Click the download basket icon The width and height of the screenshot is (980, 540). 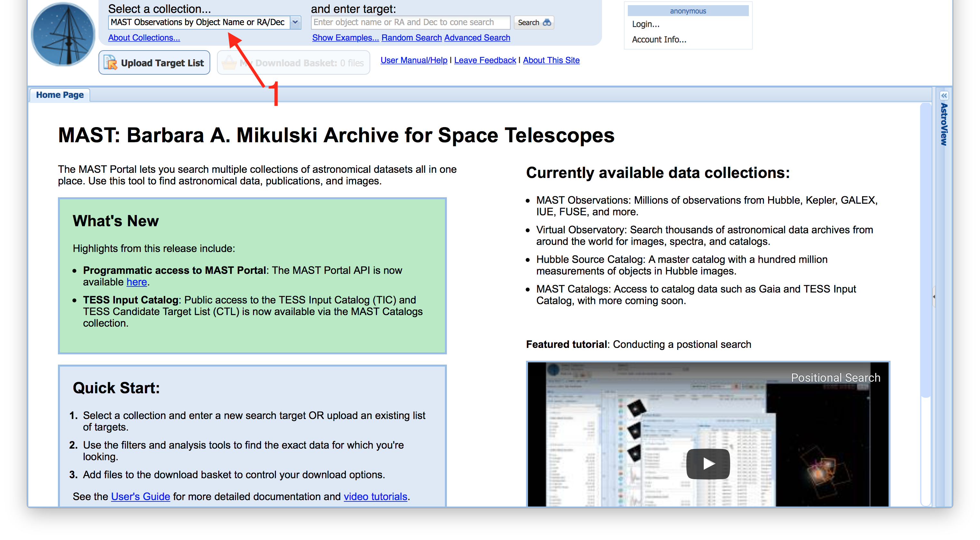coord(229,62)
